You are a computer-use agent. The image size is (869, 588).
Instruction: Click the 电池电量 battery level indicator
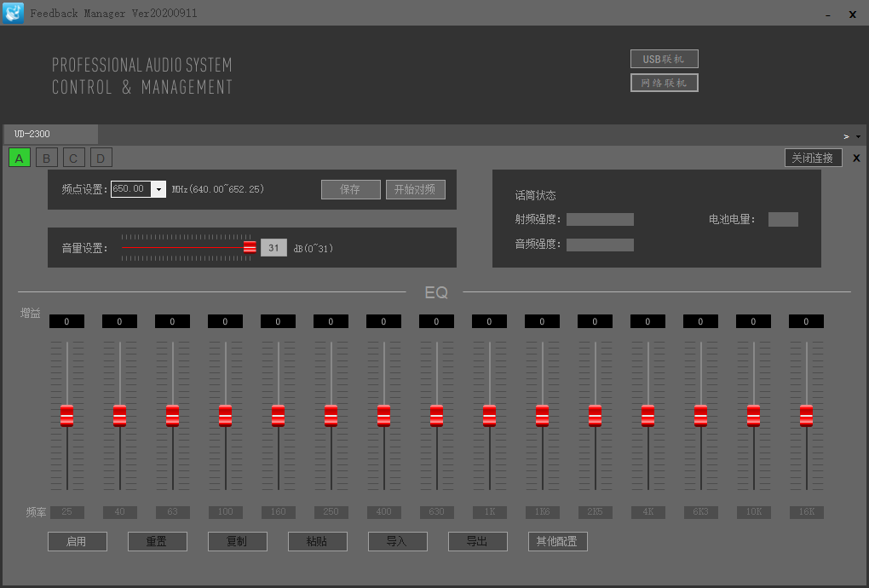[x=783, y=220]
